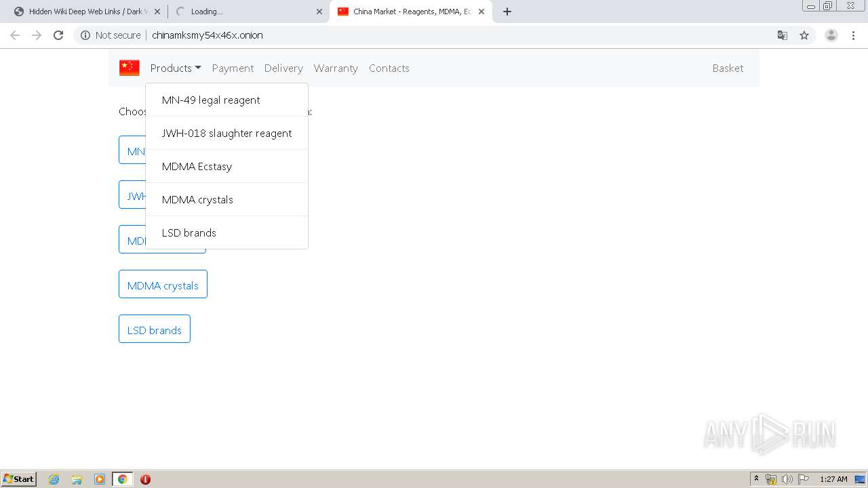Image resolution: width=868 pixels, height=488 pixels.
Task: Go to the Warranty page
Action: tap(336, 68)
